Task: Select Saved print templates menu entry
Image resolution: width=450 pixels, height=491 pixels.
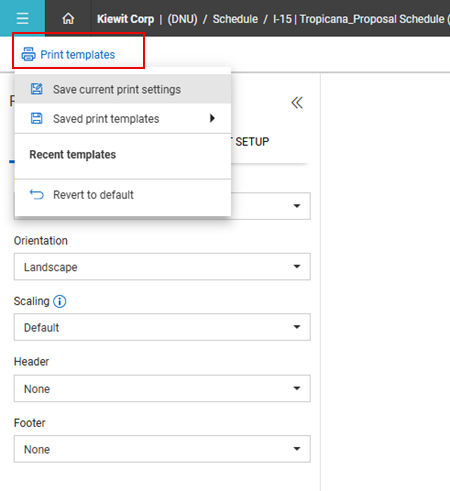Action: coord(123,118)
